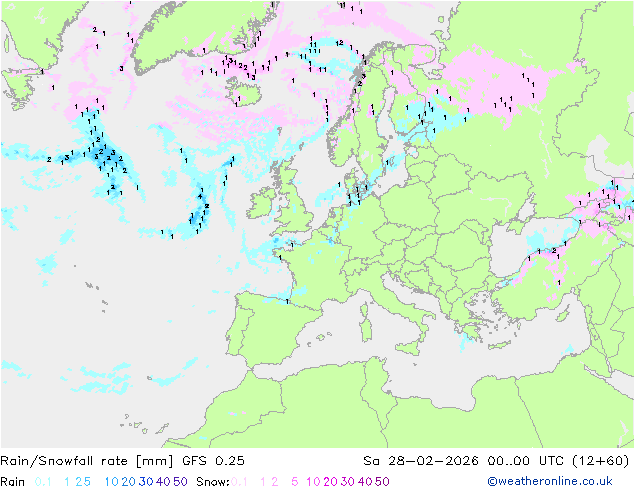Screen dimensions: 634x490
Task: Click the 'Snow:' legend label
Action: coord(213,482)
